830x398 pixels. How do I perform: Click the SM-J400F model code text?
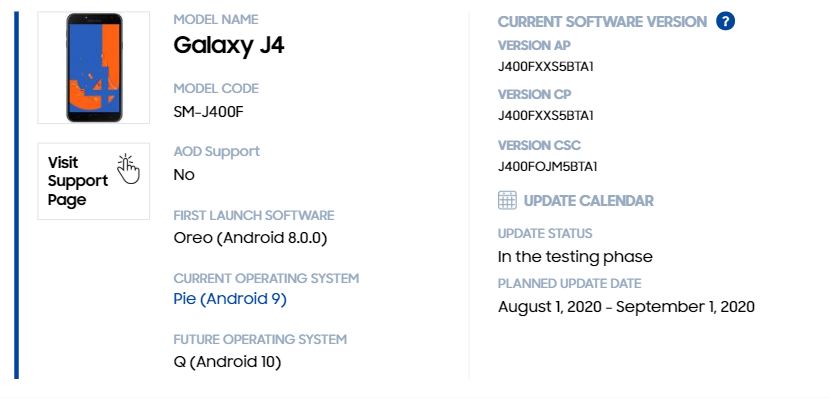click(x=209, y=112)
